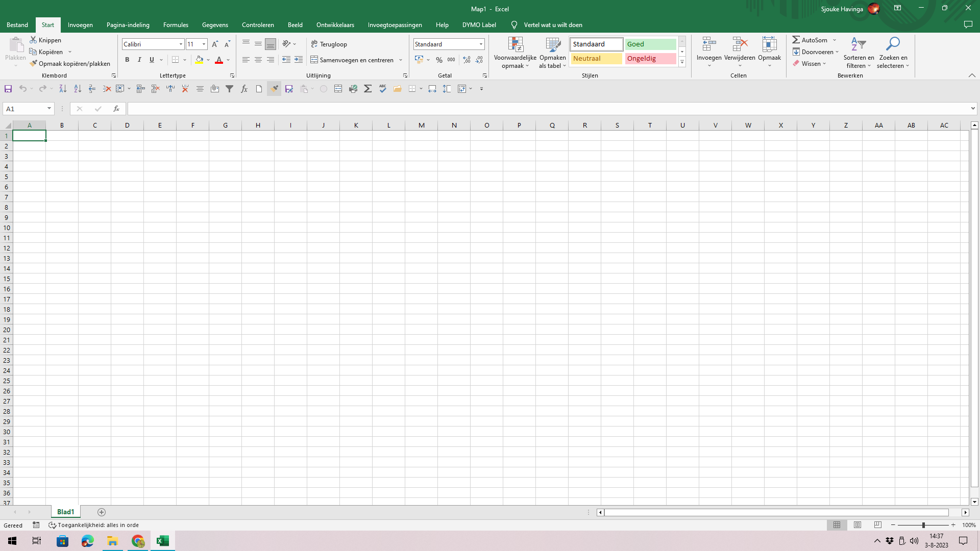This screenshot has height=551, width=980.
Task: Click Voorwaardelijke opmaak icon
Action: click(515, 45)
